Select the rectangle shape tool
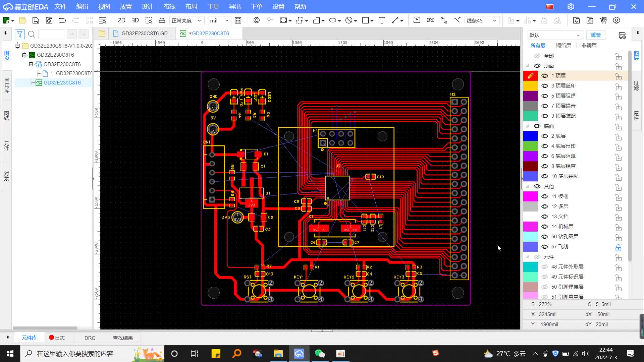The height and width of the screenshot is (362, 644). [x=366, y=20]
